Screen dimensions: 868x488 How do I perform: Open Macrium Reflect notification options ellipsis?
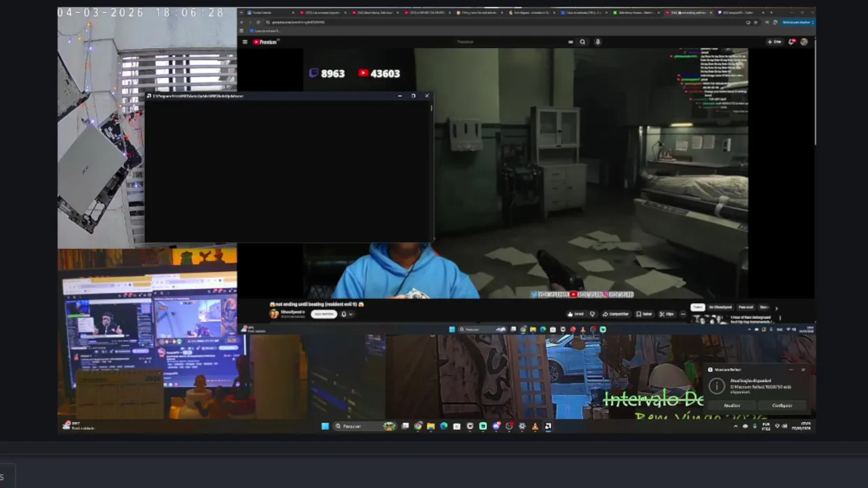tap(791, 369)
